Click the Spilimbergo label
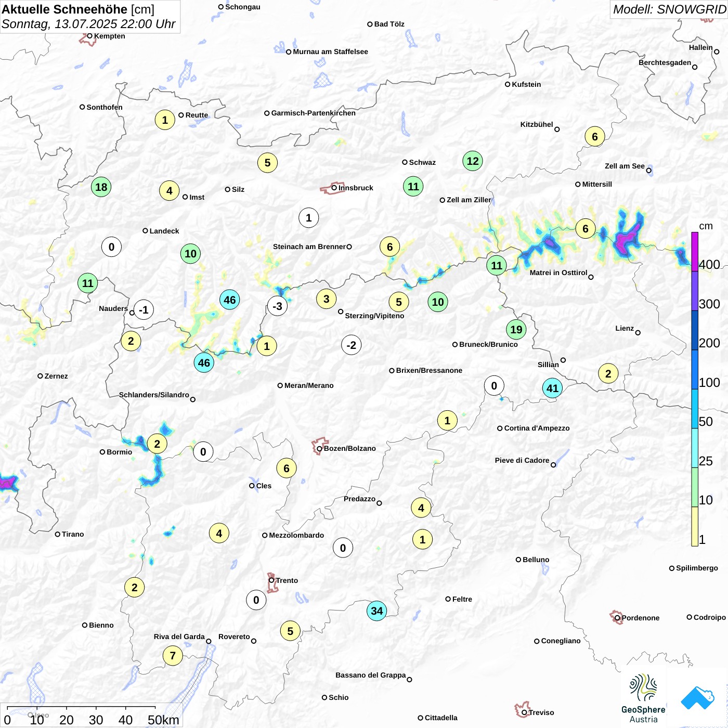Screen dimensions: 728x728 point(697,568)
